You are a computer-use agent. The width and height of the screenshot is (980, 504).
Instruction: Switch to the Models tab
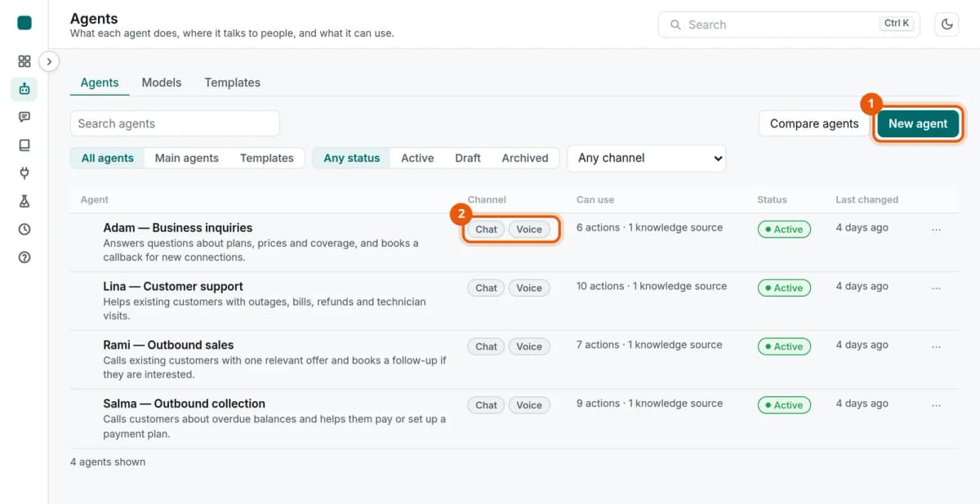point(162,83)
